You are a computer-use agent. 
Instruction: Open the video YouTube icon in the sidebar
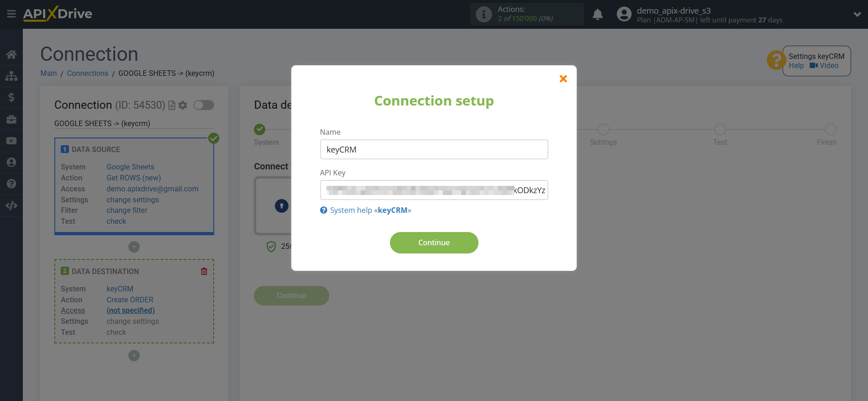[11, 141]
